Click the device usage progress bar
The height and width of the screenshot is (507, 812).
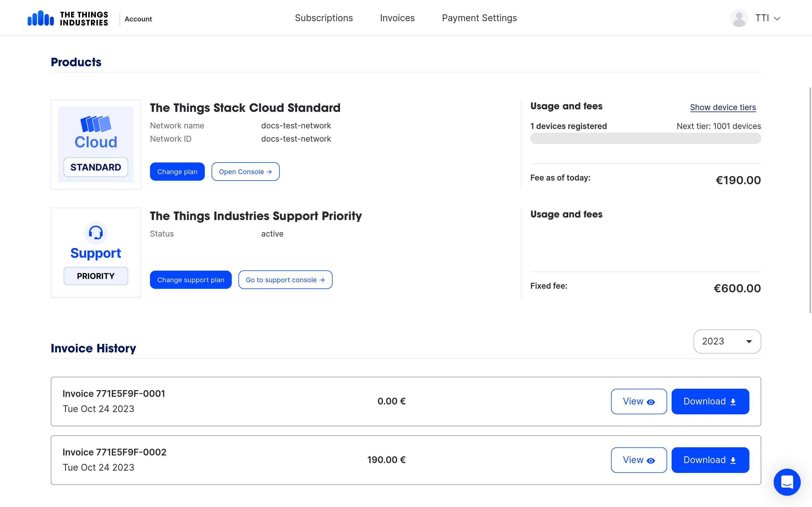645,138
